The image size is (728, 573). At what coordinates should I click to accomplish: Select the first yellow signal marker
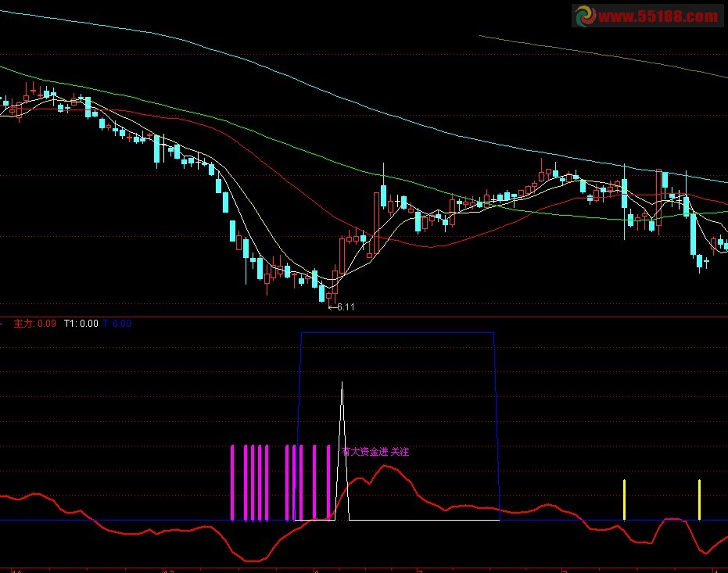624,500
